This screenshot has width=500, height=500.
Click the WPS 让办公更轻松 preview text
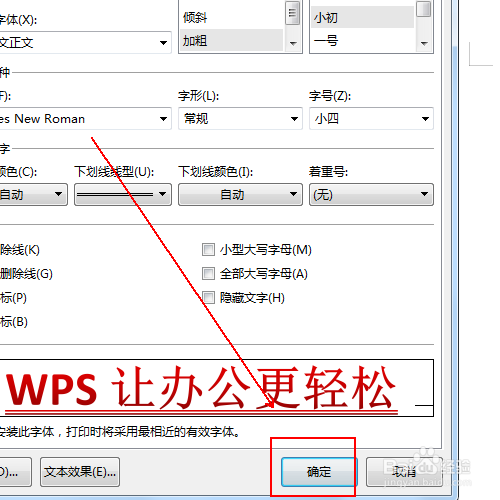click(201, 388)
